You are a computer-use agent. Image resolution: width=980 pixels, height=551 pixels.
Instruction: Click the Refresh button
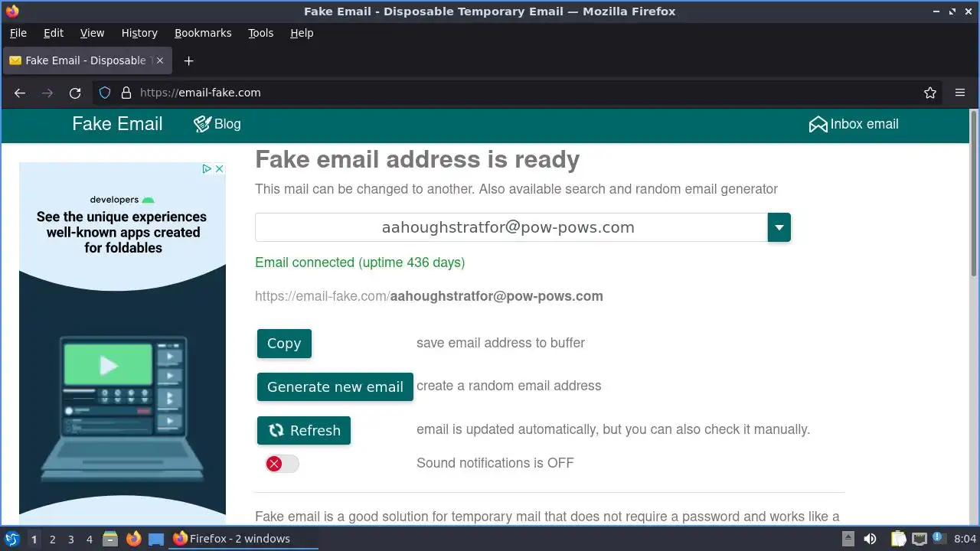click(x=304, y=430)
